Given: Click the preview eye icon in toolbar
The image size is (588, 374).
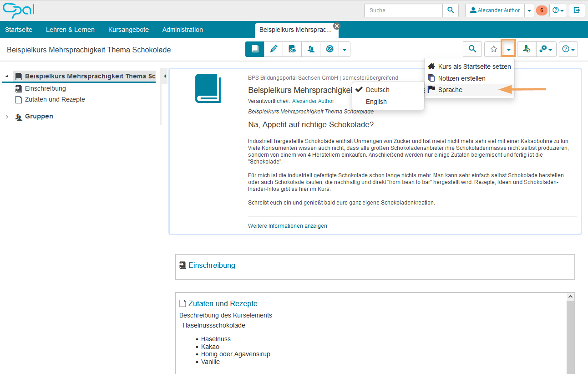Looking at the screenshot, I should pos(292,49).
